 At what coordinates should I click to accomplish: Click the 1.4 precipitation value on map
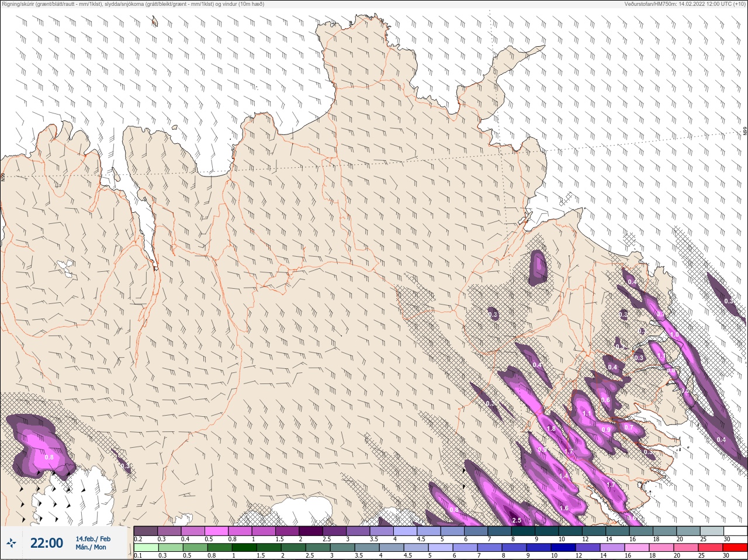coord(563,476)
